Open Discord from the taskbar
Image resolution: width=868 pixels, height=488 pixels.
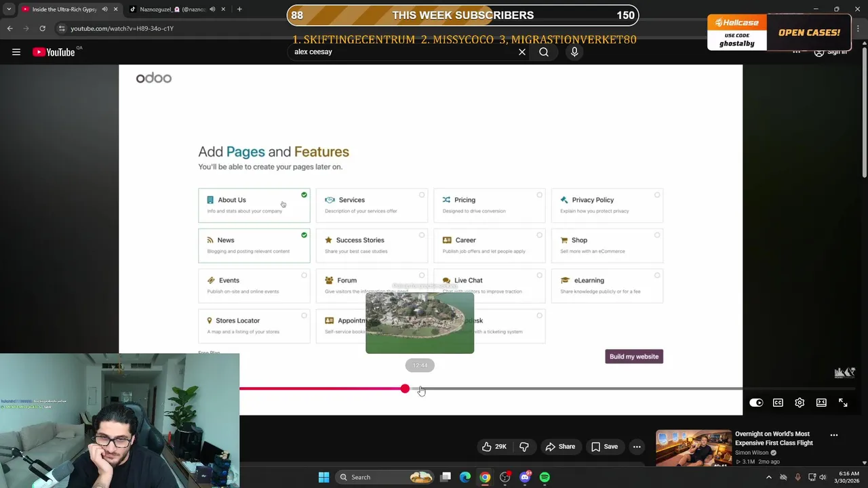525,477
